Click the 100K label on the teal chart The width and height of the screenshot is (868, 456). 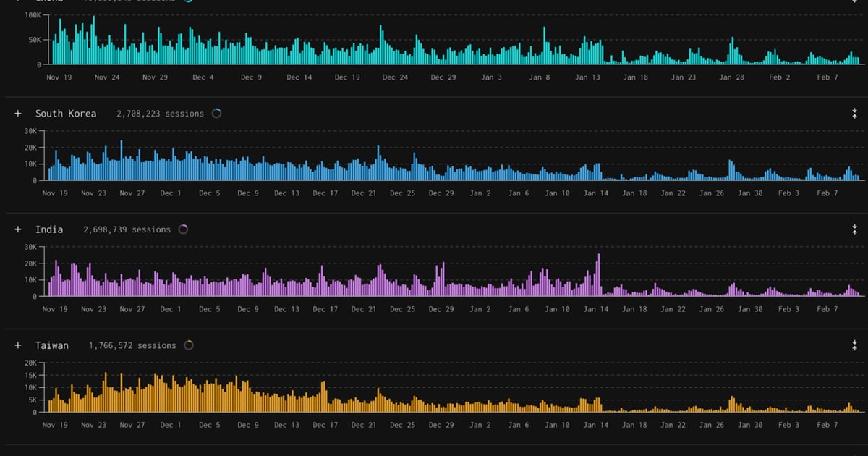(33, 15)
